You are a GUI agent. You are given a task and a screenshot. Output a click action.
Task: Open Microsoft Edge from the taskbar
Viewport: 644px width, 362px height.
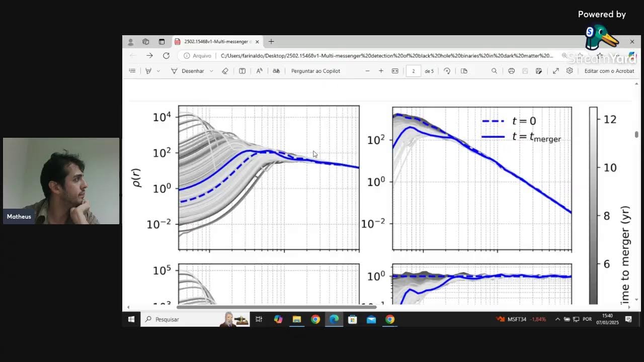pyautogui.click(x=334, y=319)
